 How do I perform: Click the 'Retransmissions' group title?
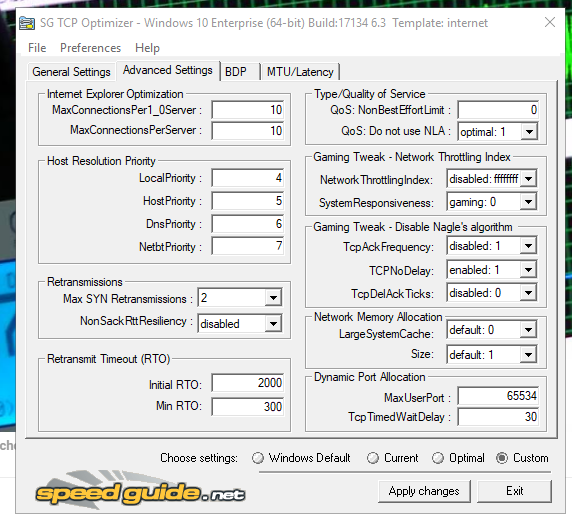[x=85, y=282]
